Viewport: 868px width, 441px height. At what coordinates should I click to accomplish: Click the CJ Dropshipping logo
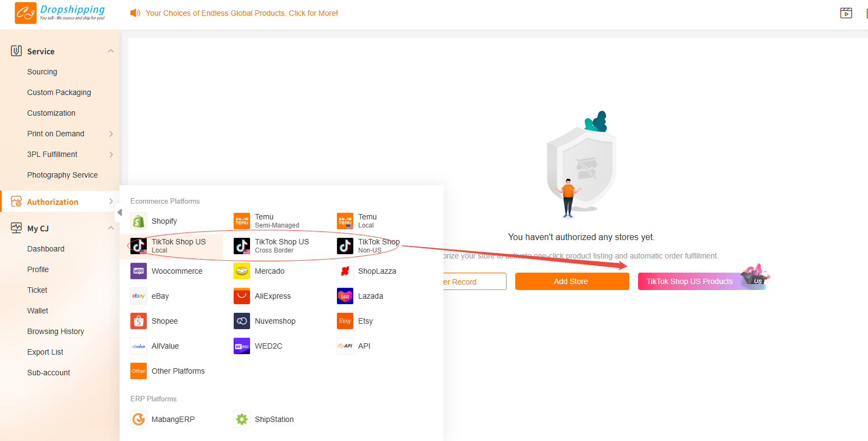pyautogui.click(x=60, y=13)
